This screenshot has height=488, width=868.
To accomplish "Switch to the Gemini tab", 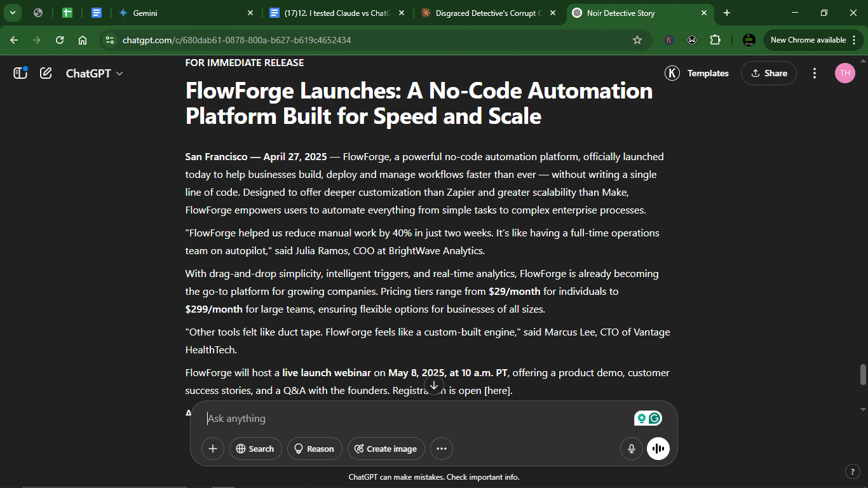I will (x=184, y=13).
